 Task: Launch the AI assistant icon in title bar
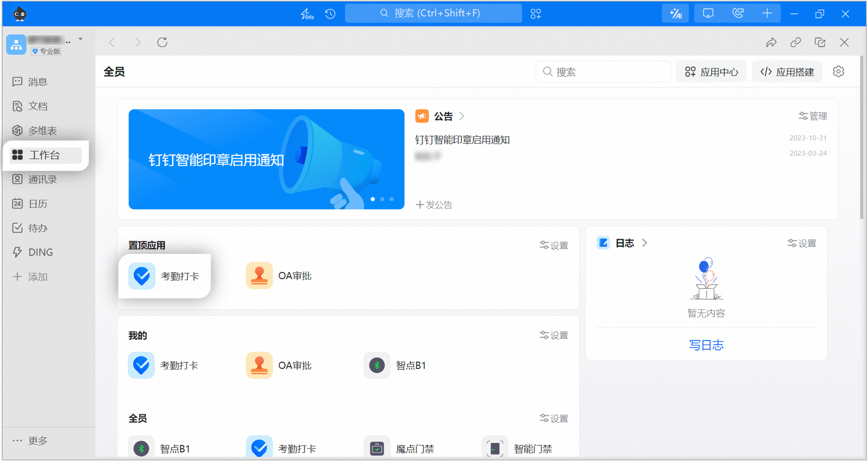676,14
